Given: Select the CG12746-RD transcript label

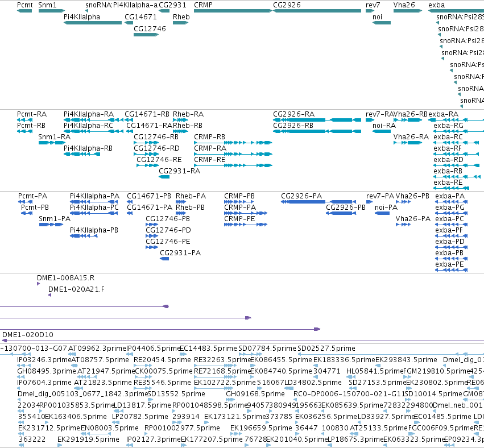Looking at the screenshot, I should point(156,148).
